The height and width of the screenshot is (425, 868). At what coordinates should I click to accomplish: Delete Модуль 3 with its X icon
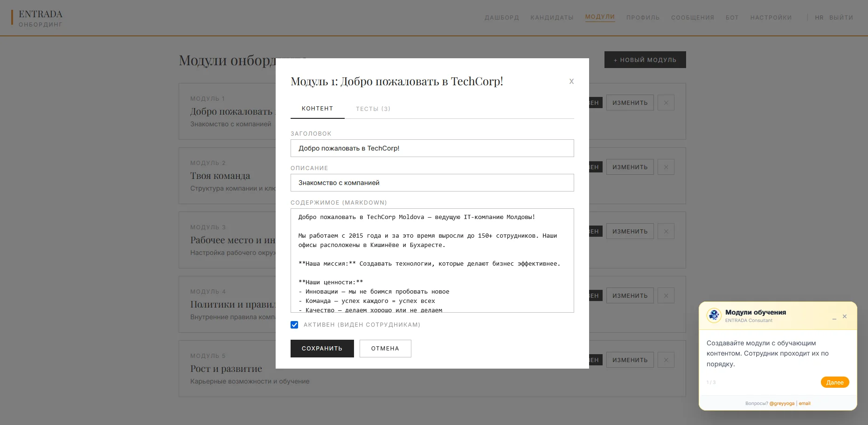coord(666,231)
